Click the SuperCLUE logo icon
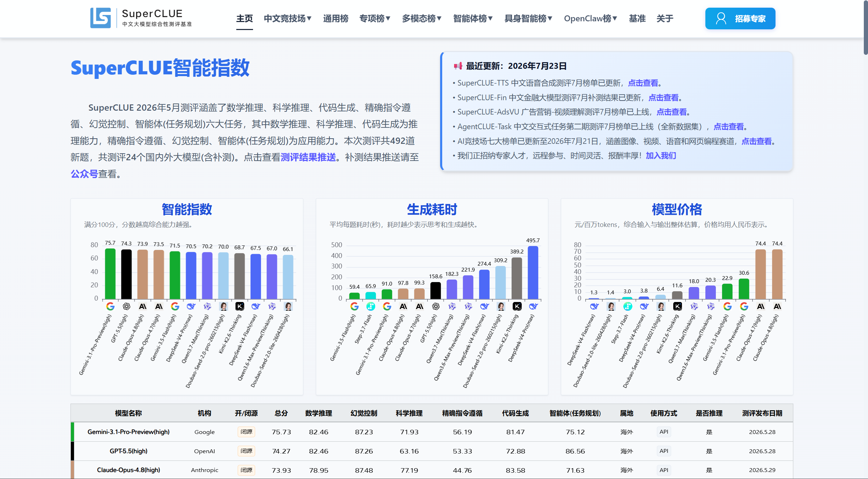Viewport: 868px width, 479px height. coord(101,18)
